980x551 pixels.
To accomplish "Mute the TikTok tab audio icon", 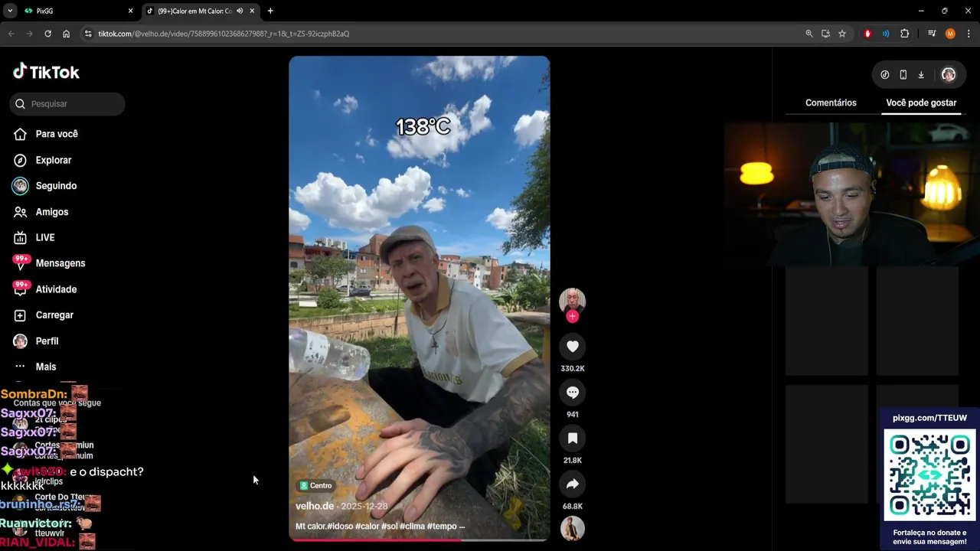I will pyautogui.click(x=240, y=11).
